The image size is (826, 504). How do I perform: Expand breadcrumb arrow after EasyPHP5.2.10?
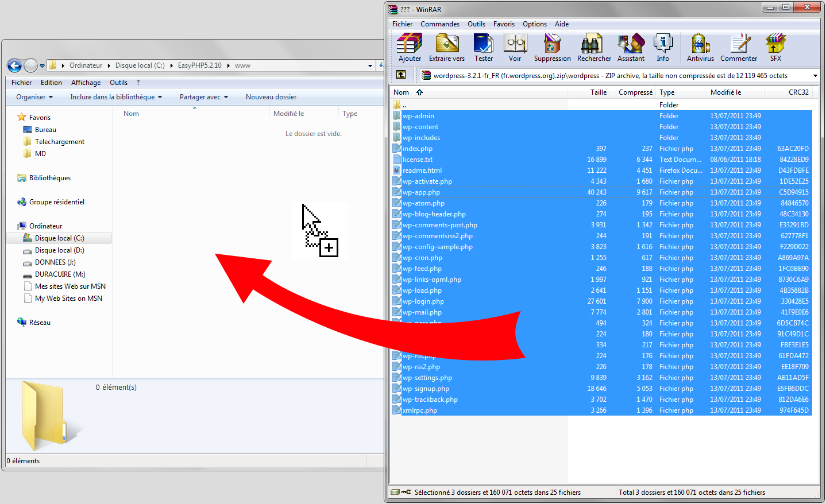click(228, 65)
